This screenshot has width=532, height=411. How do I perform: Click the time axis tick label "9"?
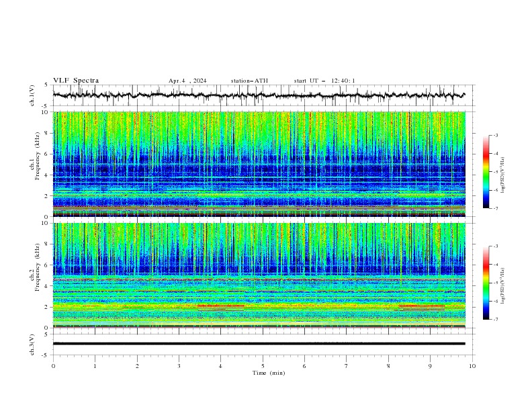[430, 366]
